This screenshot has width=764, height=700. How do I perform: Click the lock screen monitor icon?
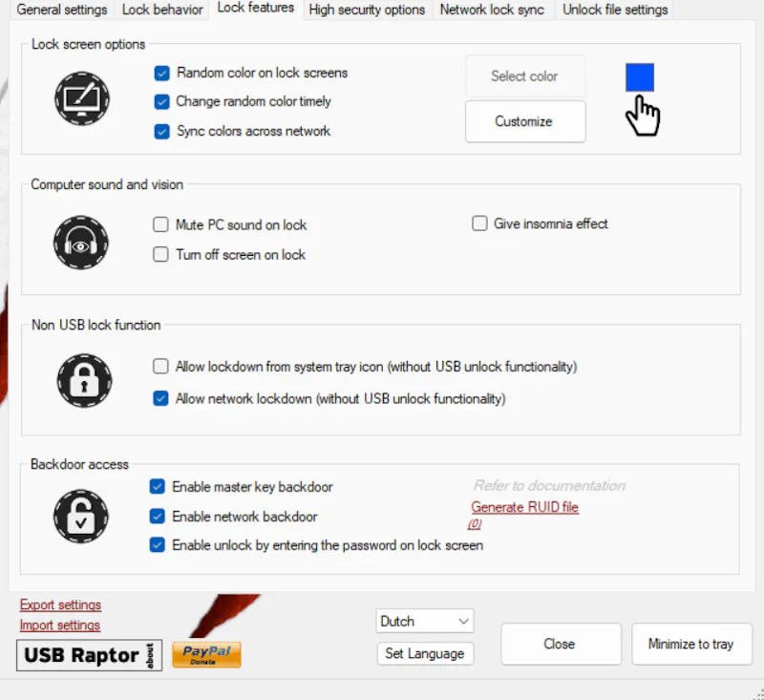pos(82,98)
